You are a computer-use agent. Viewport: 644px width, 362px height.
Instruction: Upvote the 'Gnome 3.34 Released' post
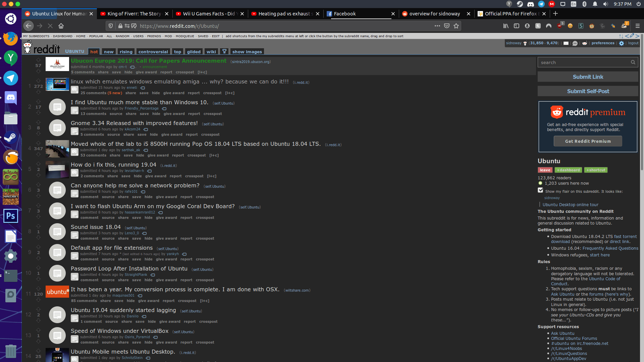38,122
